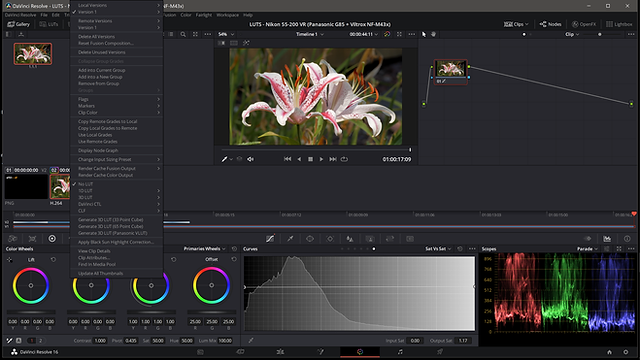Image resolution: width=640 pixels, height=360 pixels.
Task: Stop playback in the viewer
Action: pyautogui.click(x=310, y=159)
